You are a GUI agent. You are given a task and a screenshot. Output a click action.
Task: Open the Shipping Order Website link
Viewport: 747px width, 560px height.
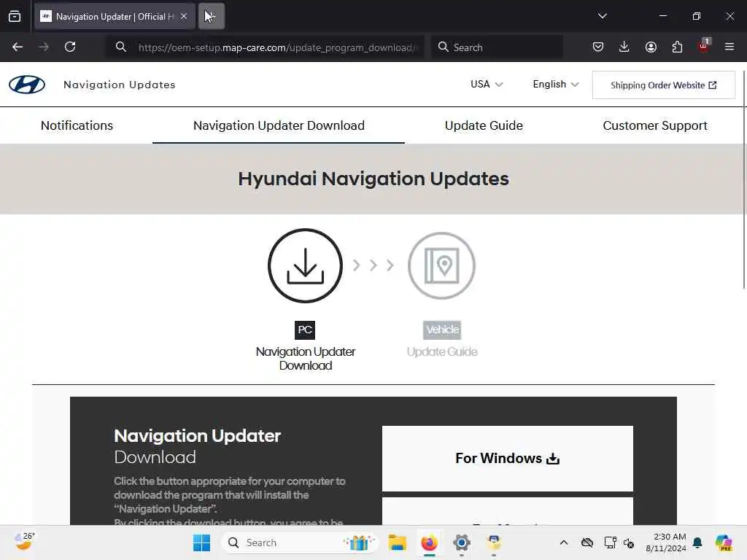(x=664, y=85)
